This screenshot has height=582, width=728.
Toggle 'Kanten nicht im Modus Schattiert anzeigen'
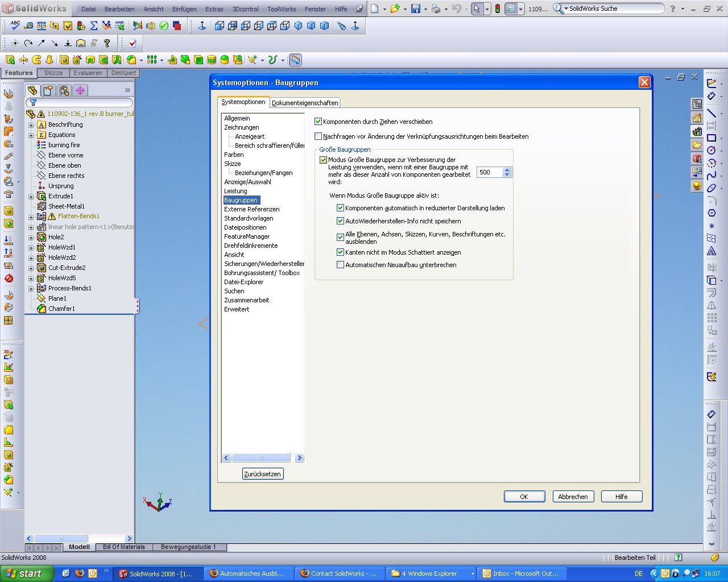click(340, 252)
